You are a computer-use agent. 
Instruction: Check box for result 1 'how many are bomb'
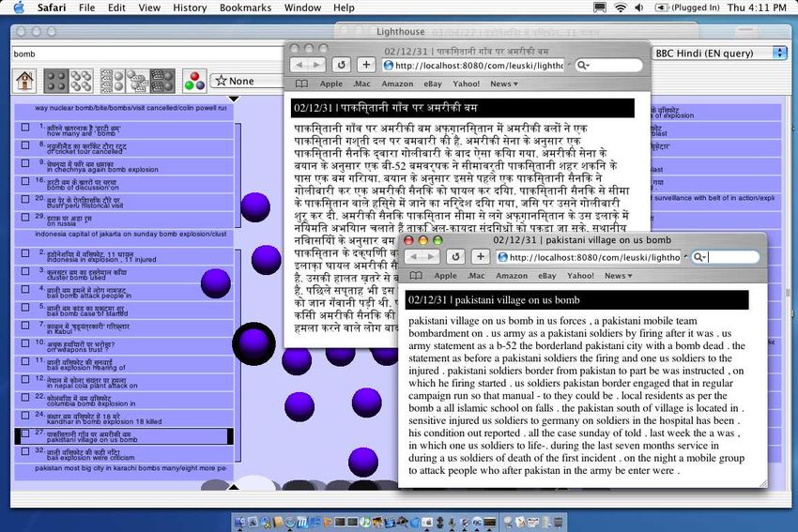point(25,128)
